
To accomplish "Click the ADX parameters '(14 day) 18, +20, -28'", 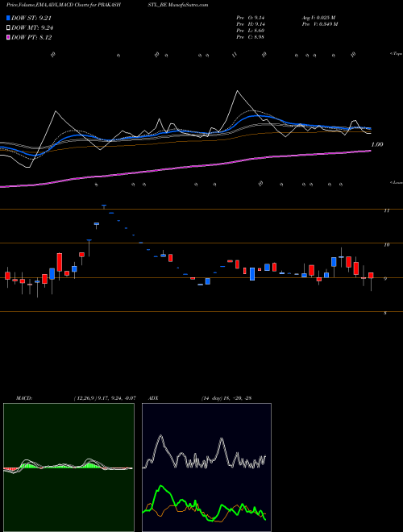I will (x=226, y=398).
